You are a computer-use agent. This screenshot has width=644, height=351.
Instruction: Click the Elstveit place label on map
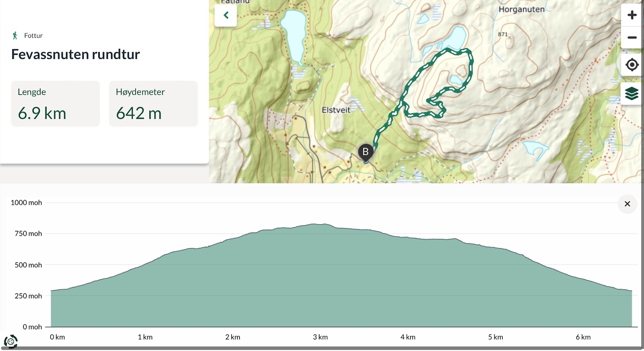336,110
